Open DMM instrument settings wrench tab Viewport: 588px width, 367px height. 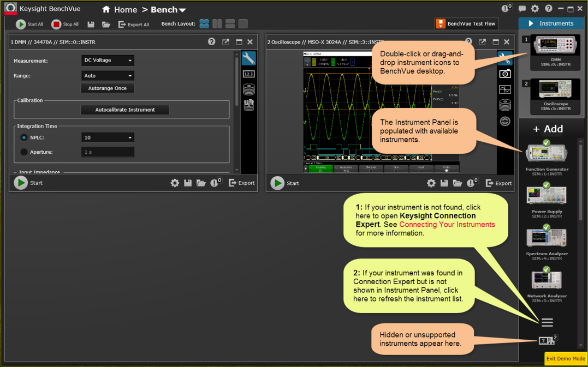[x=248, y=58]
